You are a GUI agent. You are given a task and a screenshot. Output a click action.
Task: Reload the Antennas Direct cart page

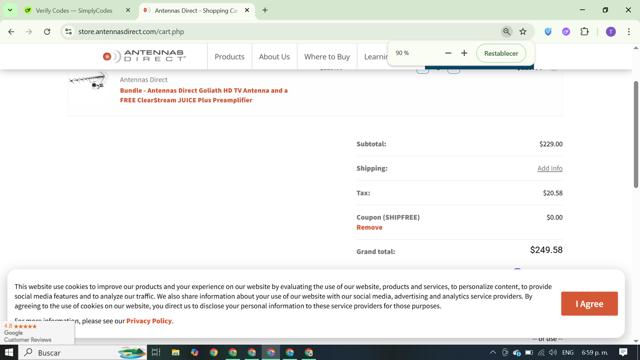click(x=47, y=31)
